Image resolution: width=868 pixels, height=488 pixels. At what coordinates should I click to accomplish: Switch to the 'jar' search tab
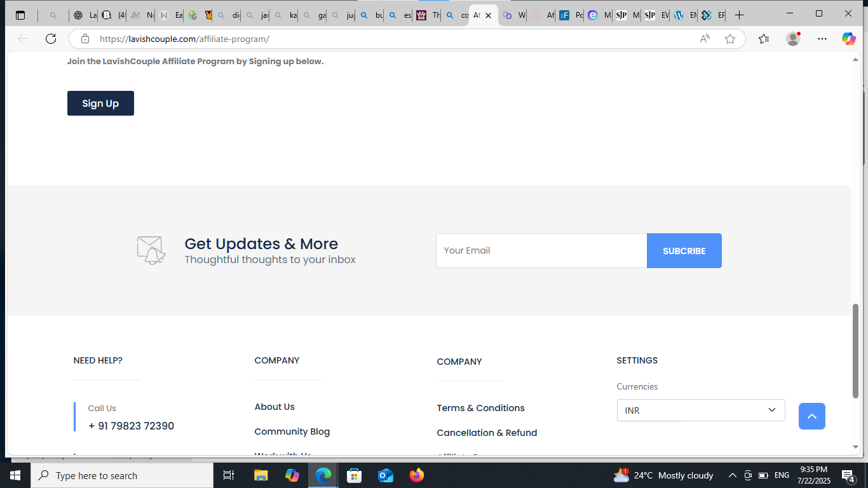click(257, 15)
